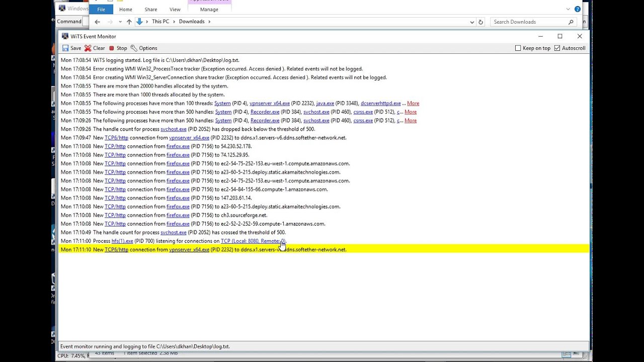
Task: Click firefox.exe in 54.230.52.178 row
Action: [178, 146]
